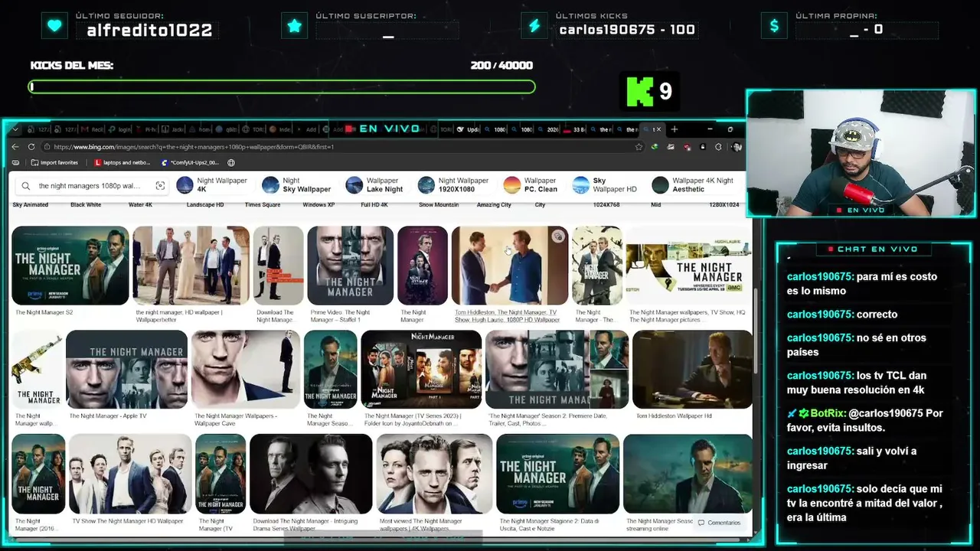Bookmark this page with the star icon
Screen dimensions: 980x551
[639, 147]
